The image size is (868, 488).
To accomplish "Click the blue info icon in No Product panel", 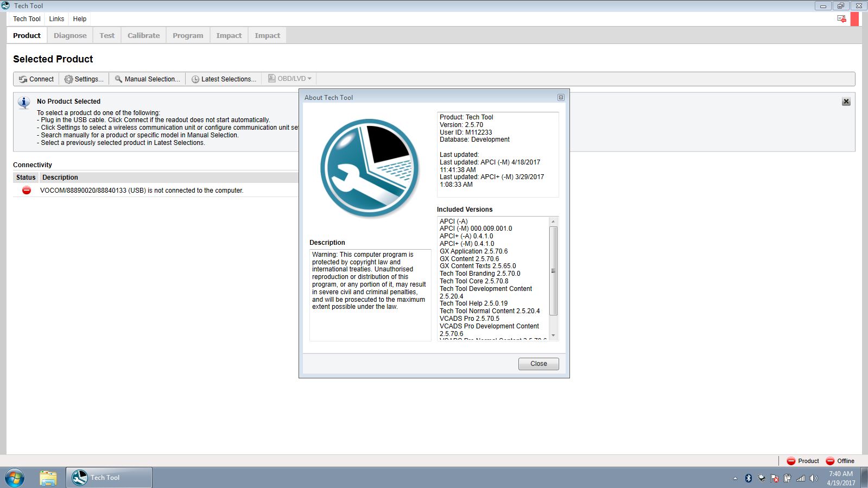I will pyautogui.click(x=24, y=102).
